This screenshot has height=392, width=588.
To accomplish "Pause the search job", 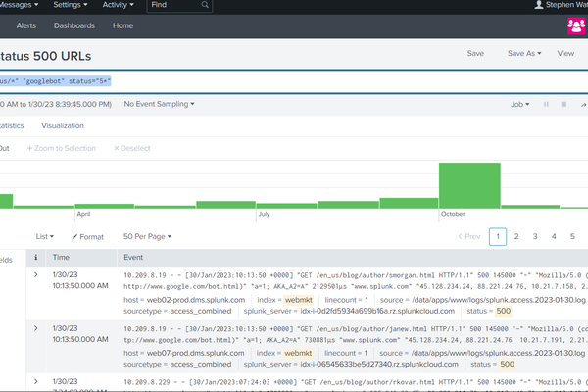I will point(546,104).
